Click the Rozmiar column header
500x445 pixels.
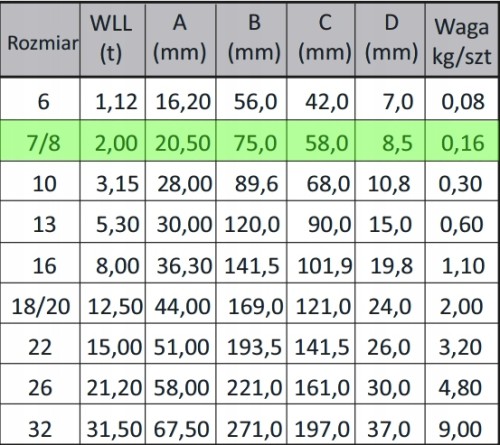[x=40, y=40]
